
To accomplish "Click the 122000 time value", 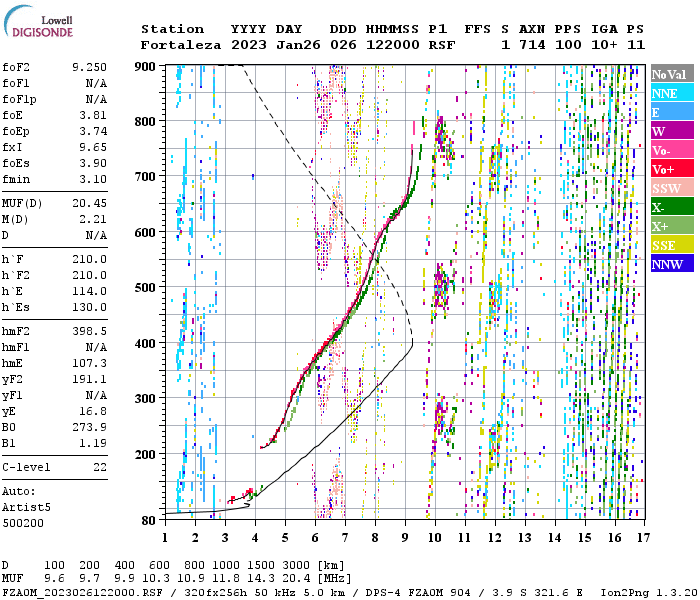I will (x=392, y=45).
